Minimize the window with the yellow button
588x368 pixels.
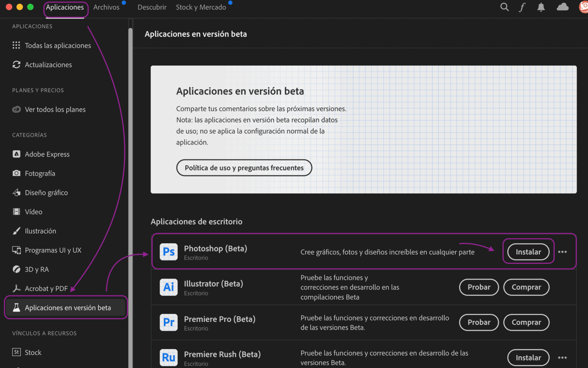click(20, 7)
